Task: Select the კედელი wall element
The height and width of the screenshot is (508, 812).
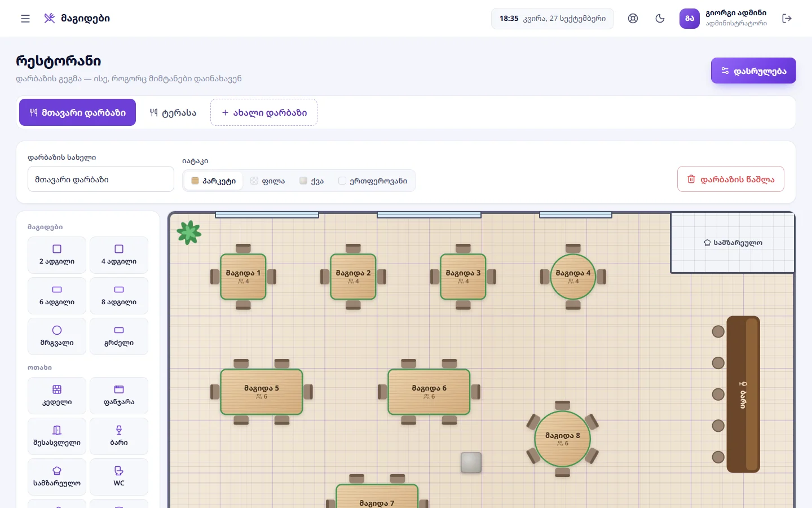Action: point(57,396)
